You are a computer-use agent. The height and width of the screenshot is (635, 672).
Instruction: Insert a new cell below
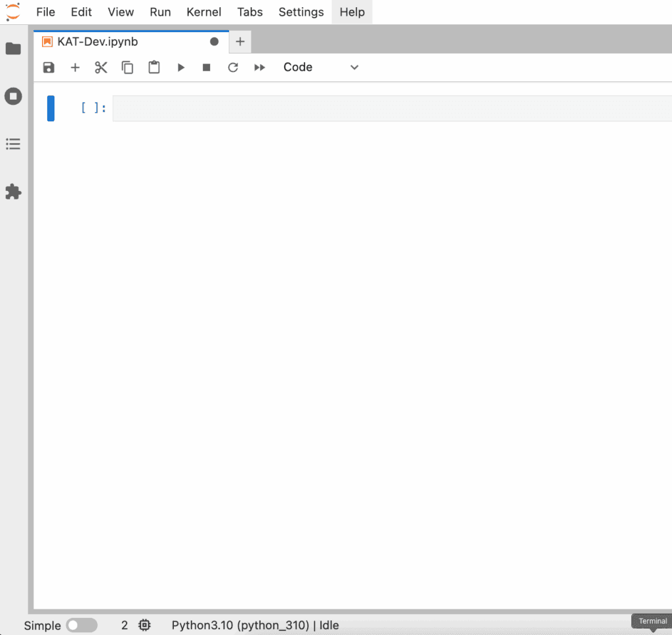[75, 68]
